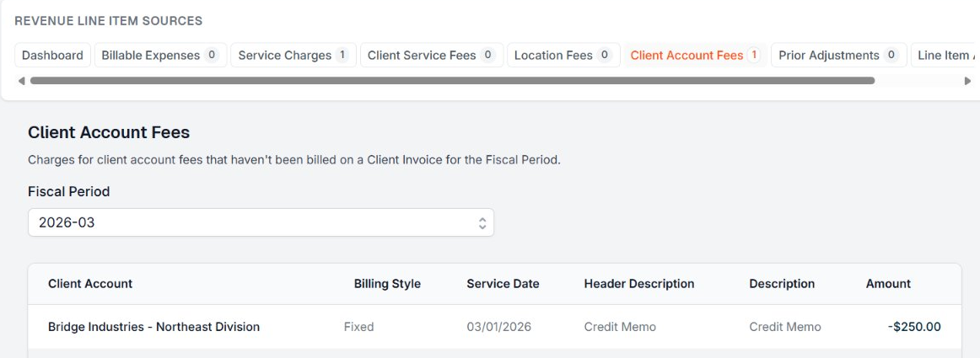980x358 pixels.
Task: Open the Service Charges tab
Action: pos(293,56)
